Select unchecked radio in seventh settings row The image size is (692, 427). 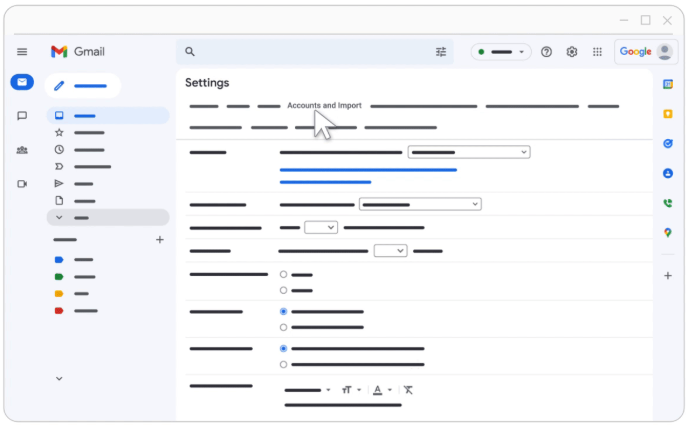tap(283, 364)
